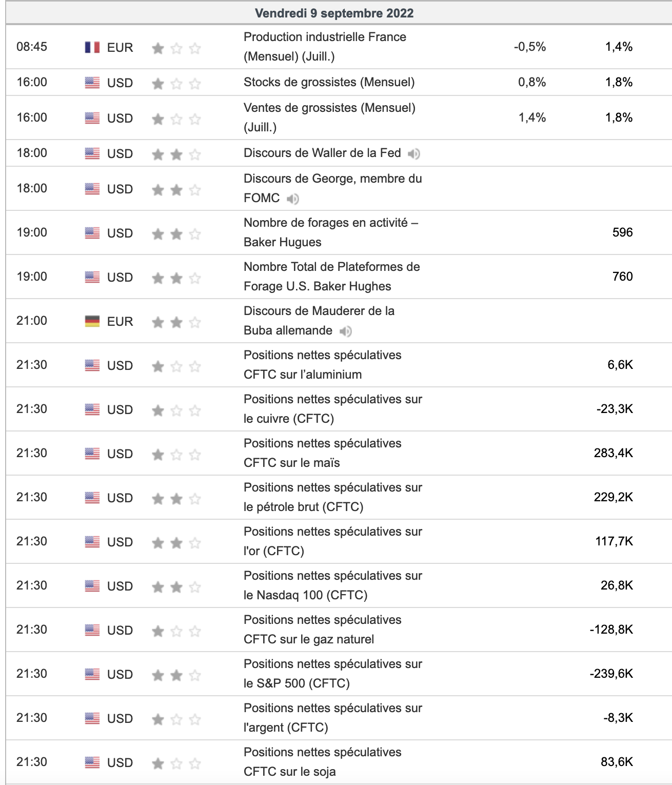Click the French flag in the 08:45 row
This screenshot has height=785, width=672.
coord(92,47)
